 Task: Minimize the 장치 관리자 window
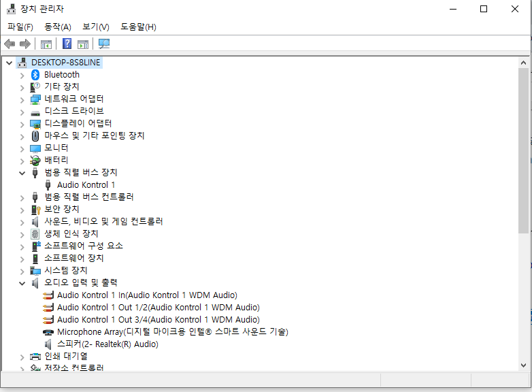point(453,9)
